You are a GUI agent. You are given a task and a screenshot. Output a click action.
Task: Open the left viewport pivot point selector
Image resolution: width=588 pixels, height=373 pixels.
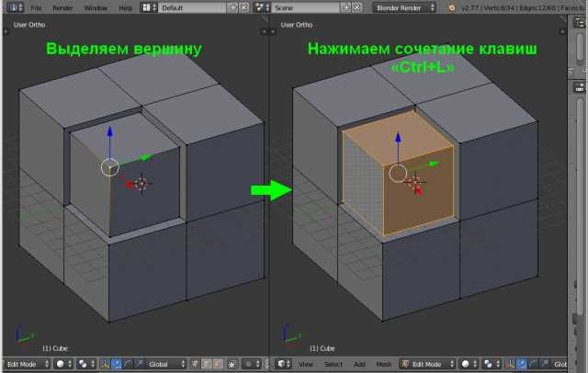pos(86,364)
